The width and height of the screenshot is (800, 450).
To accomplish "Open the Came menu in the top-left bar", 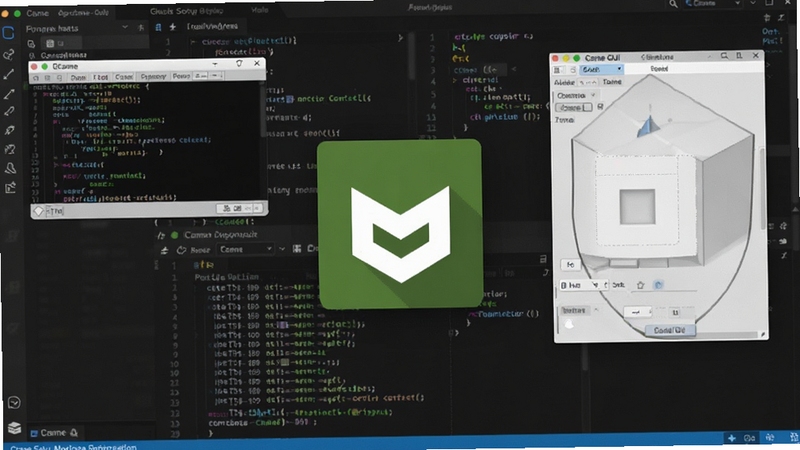I will pyautogui.click(x=37, y=13).
